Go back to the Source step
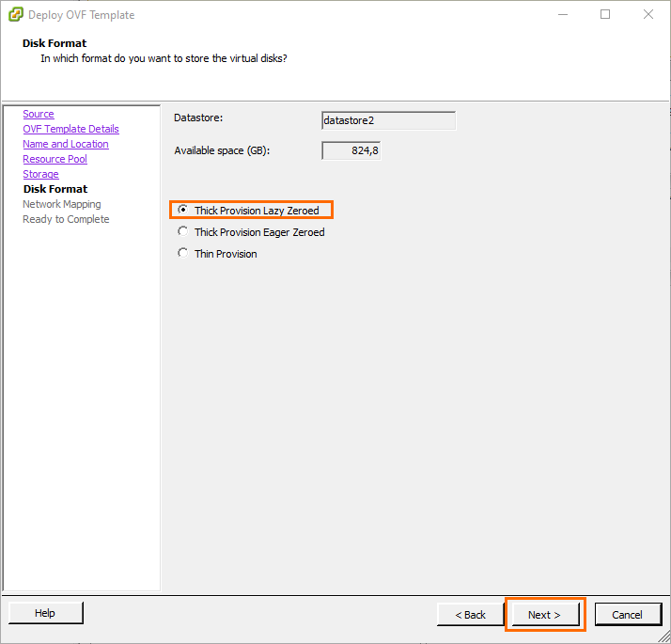 pos(39,114)
